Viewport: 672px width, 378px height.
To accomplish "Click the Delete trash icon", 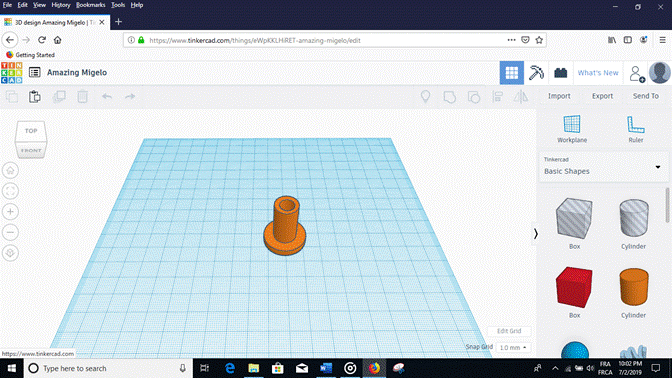I will (x=82, y=97).
